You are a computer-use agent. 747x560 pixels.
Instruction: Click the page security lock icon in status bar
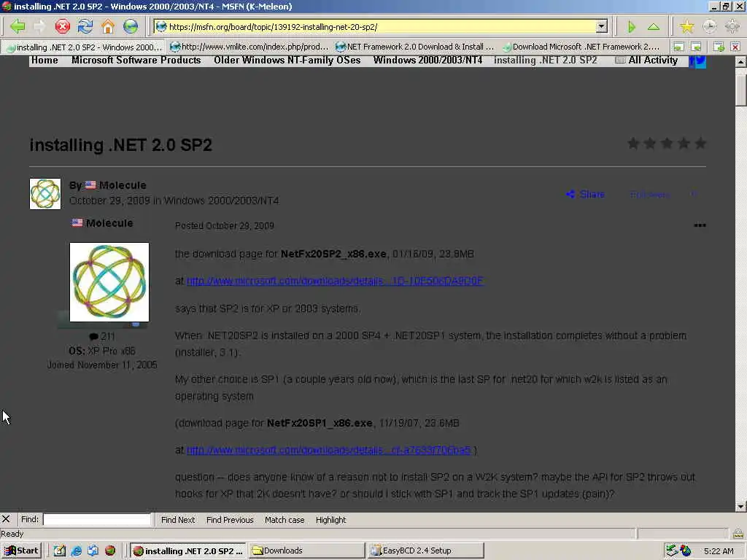point(738,534)
